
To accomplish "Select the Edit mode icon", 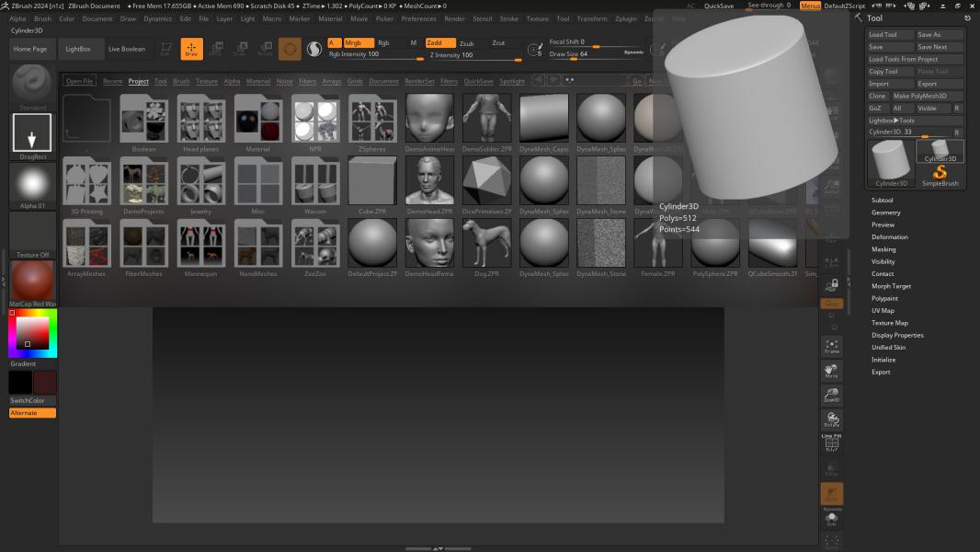I will click(x=166, y=49).
